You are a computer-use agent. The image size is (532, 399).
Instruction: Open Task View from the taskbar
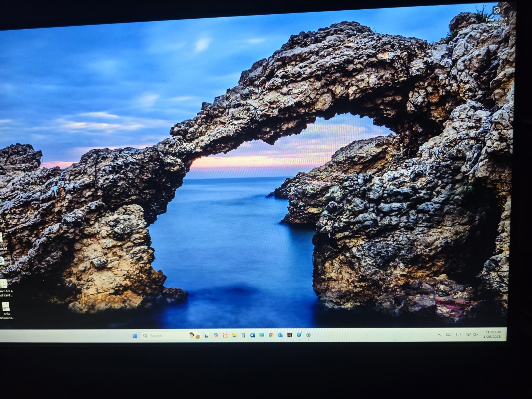tap(206, 335)
